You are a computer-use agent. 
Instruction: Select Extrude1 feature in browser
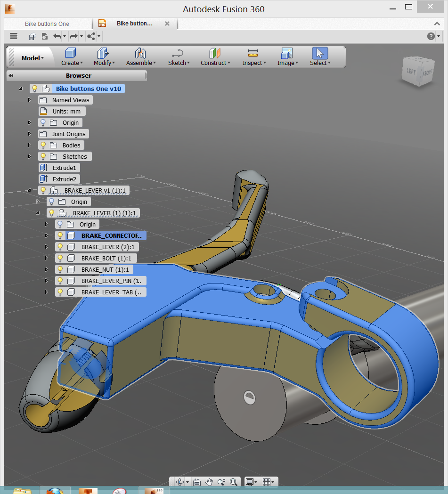[59, 168]
